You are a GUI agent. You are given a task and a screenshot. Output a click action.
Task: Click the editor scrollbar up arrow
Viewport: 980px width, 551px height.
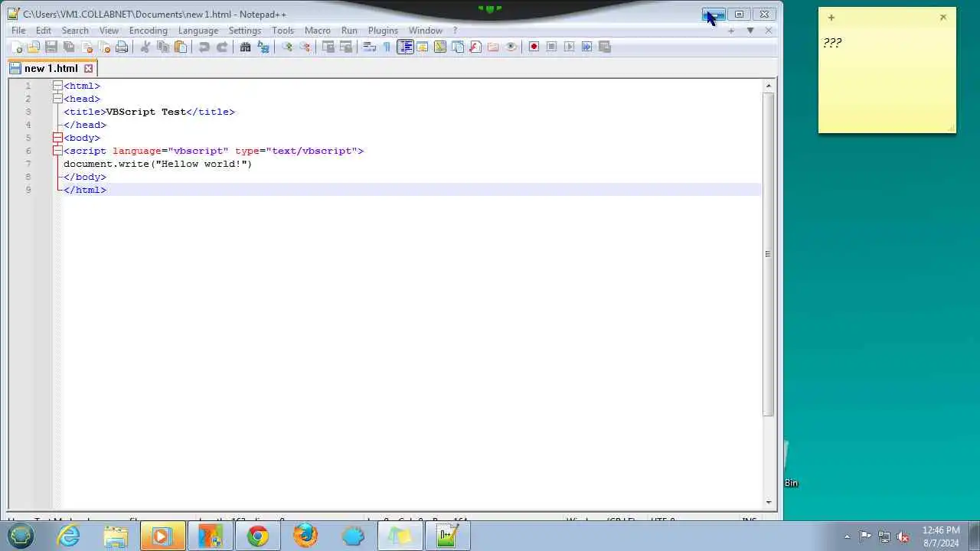(768, 86)
